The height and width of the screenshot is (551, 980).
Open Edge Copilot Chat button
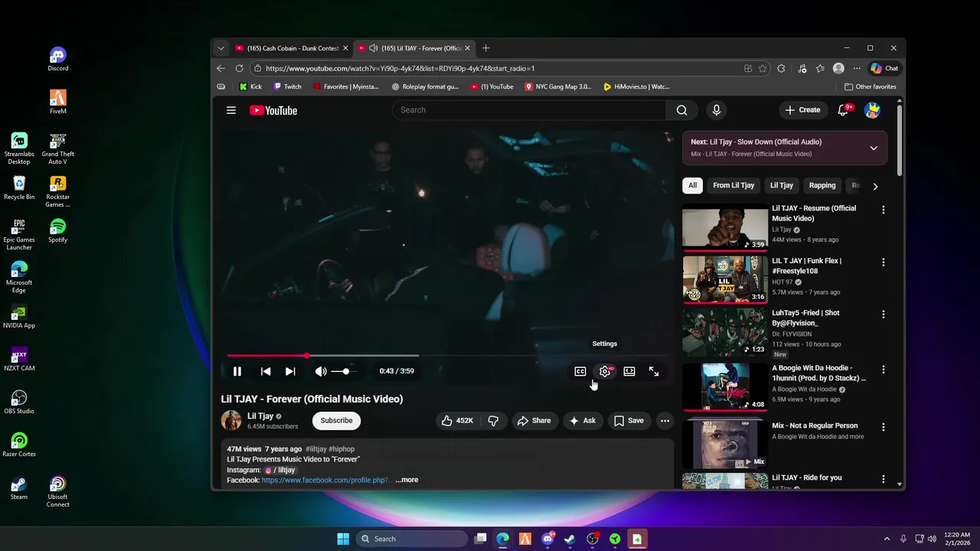tap(884, 68)
